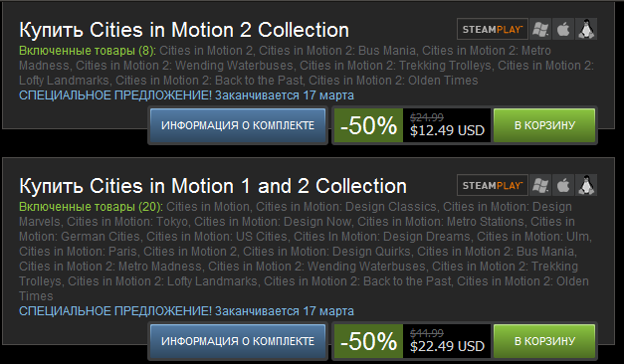Click SteamPlay badge in 1 and 2 Collection
This screenshot has width=624, height=364.
point(493,185)
